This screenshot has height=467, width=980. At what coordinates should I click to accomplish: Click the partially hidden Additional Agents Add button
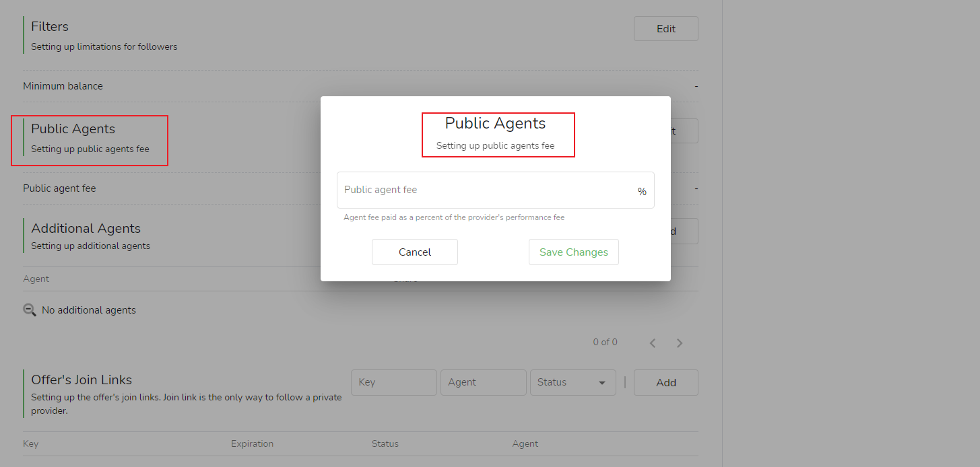point(684,231)
